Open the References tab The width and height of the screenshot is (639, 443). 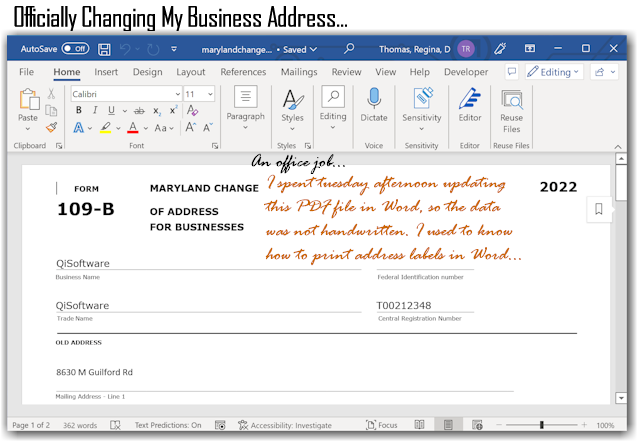(243, 72)
